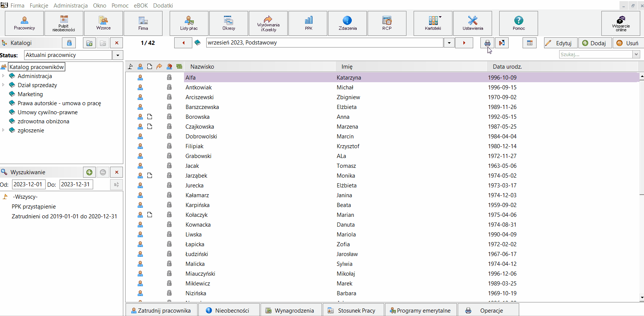The image size is (644, 316).
Task: Open the Nieobecności bottom tab
Action: pyautogui.click(x=228, y=310)
